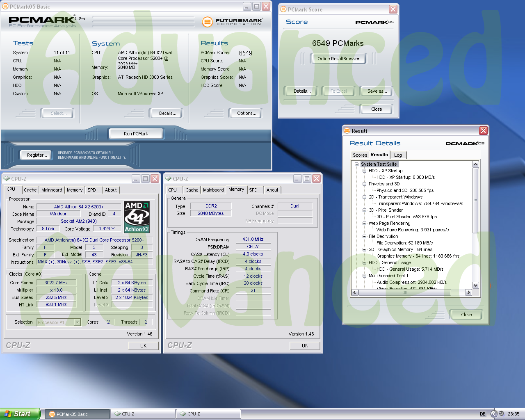Click the Run PCMark button
Image resolution: width=525 pixels, height=420 pixels.
tap(136, 134)
